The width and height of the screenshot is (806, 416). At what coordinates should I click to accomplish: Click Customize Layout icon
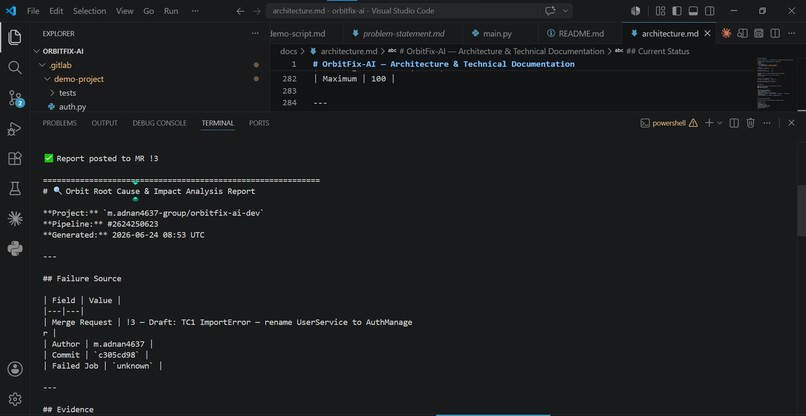(x=661, y=11)
